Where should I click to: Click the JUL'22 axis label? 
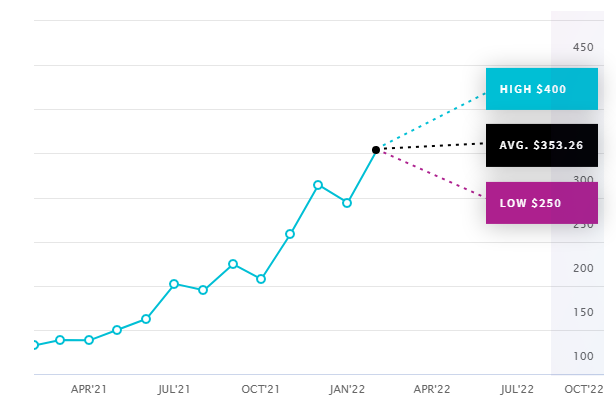tap(517, 389)
